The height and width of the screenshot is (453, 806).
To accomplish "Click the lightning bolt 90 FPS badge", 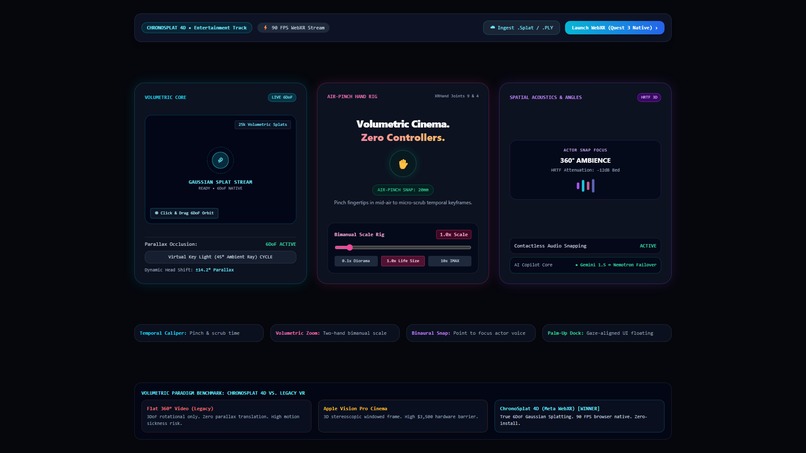I will 294,28.
